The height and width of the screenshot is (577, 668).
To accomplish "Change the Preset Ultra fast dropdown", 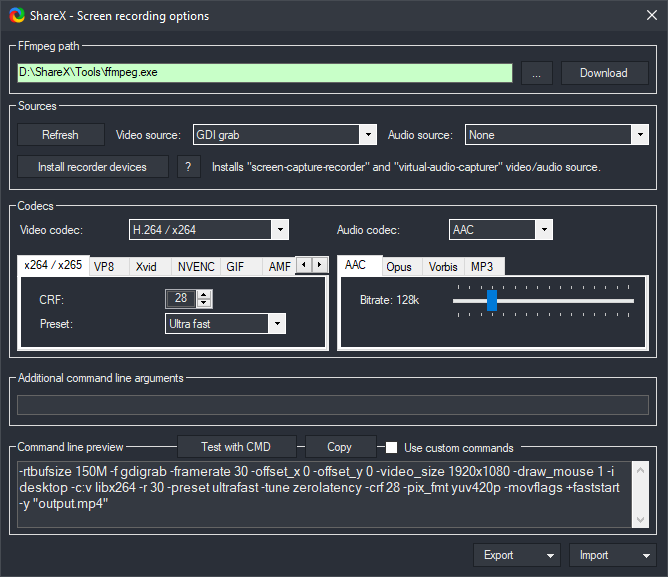I will click(225, 324).
